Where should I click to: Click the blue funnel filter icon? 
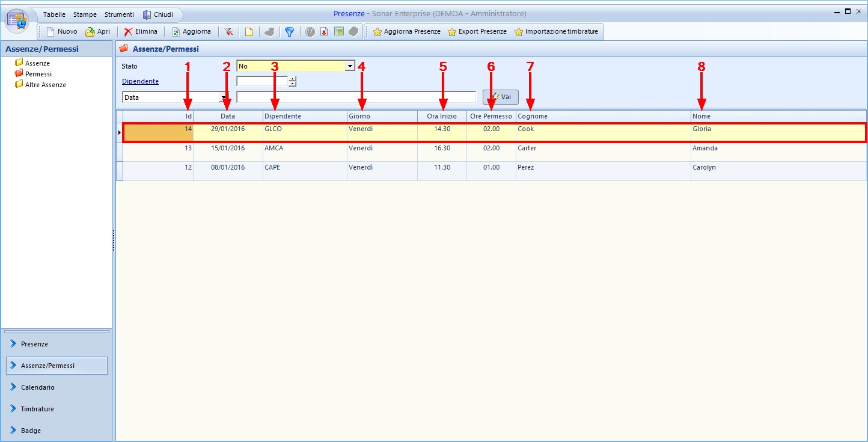tap(289, 32)
